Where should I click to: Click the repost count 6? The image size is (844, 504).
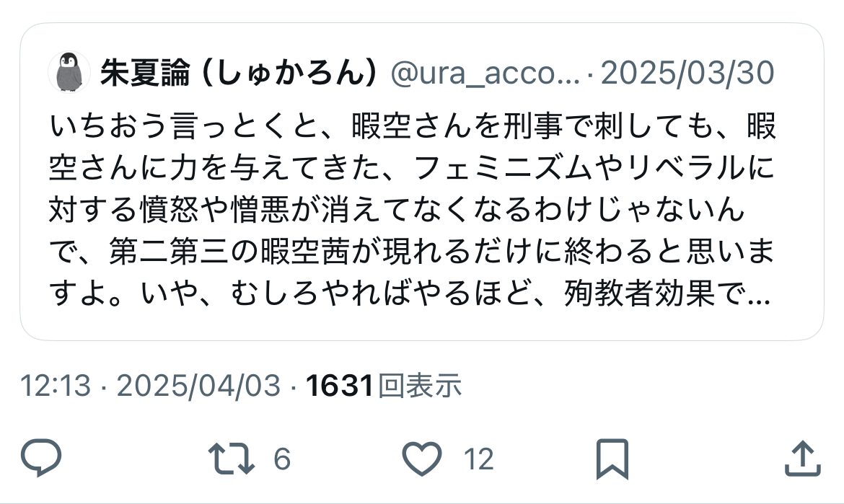click(x=282, y=459)
